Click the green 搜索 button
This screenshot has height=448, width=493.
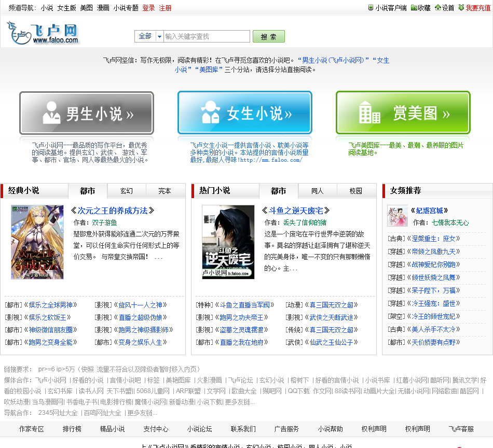pos(268,36)
